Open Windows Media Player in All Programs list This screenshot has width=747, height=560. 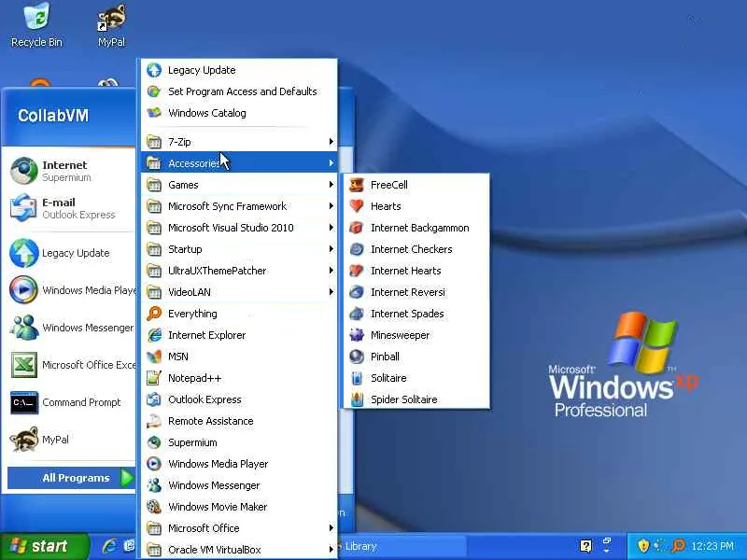(239, 463)
